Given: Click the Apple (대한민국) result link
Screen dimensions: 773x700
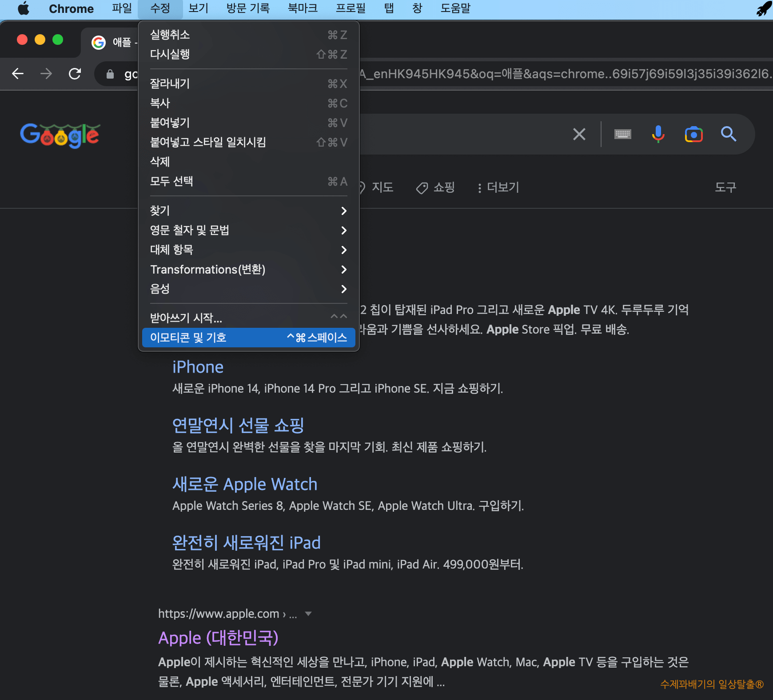Looking at the screenshot, I should [x=219, y=637].
